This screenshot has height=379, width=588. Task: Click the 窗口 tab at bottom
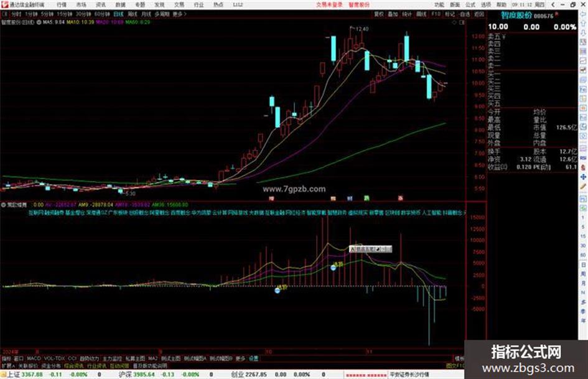click(19, 358)
